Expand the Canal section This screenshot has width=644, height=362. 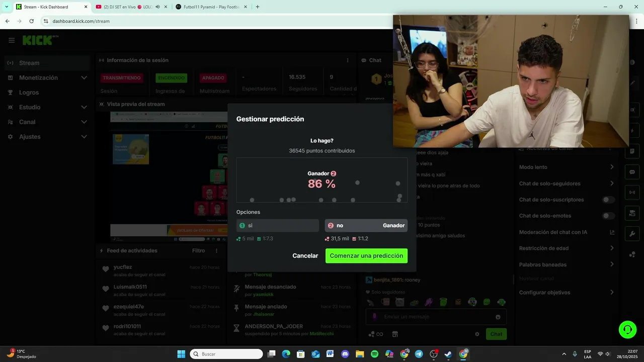[47, 122]
